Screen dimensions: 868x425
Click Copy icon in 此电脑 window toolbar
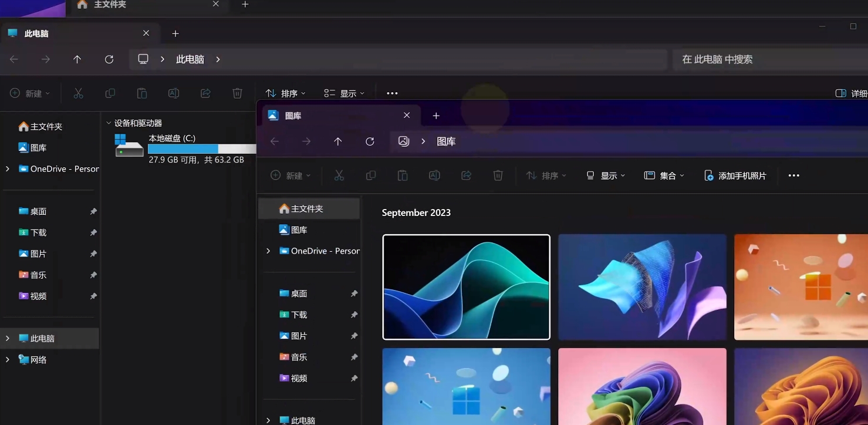110,93
